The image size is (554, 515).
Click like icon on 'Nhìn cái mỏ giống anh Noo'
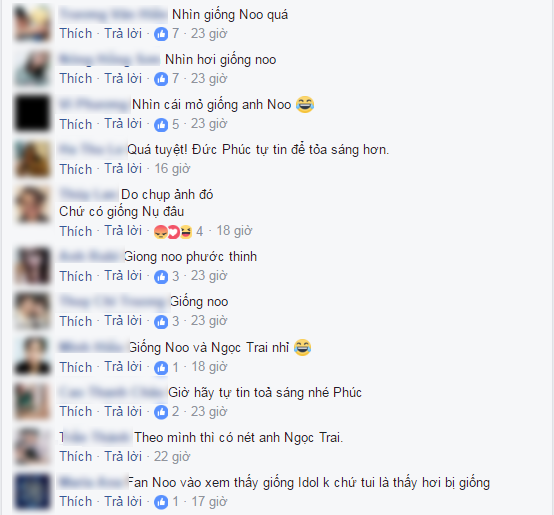(x=161, y=124)
